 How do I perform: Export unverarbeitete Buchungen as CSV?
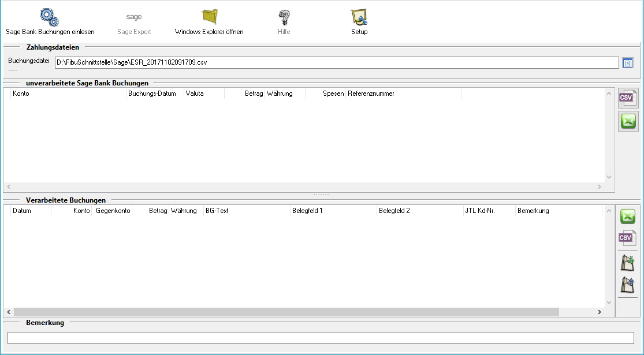click(x=627, y=98)
